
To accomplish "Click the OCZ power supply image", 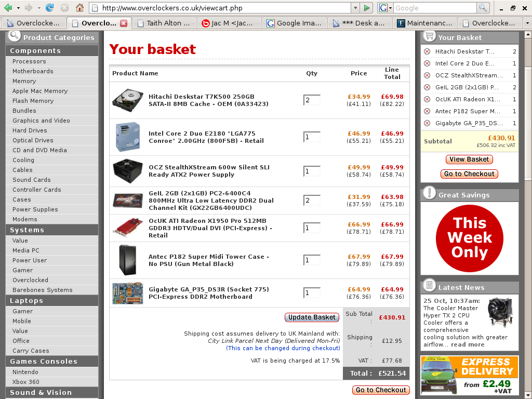I will 128,171.
